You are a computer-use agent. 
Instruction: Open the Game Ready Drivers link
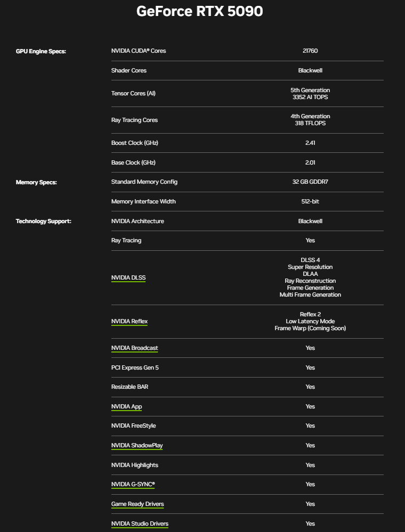[137, 504]
